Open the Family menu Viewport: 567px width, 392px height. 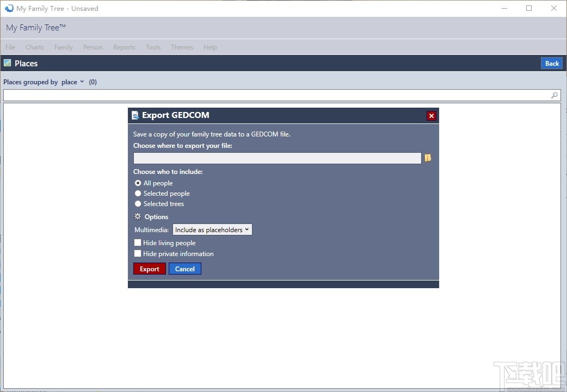click(64, 47)
